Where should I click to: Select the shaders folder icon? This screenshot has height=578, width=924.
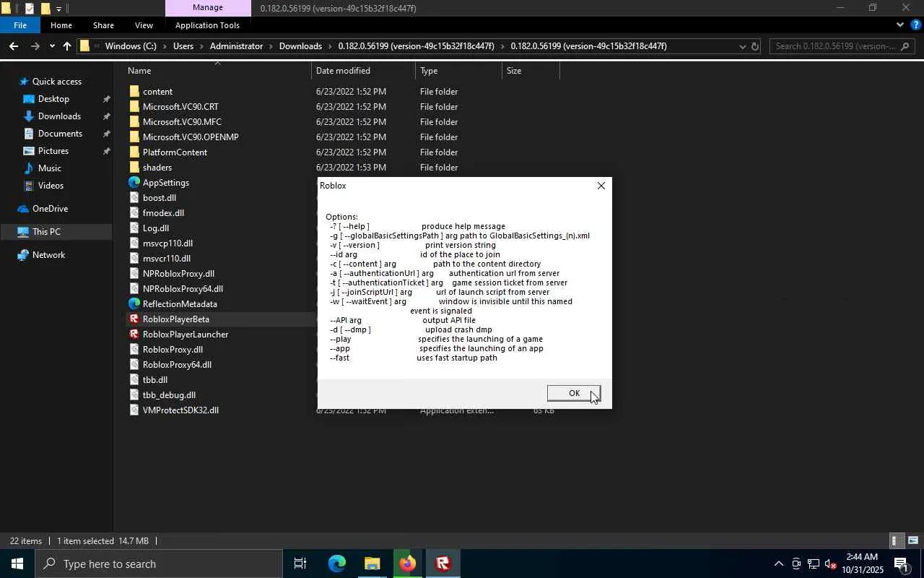point(134,168)
